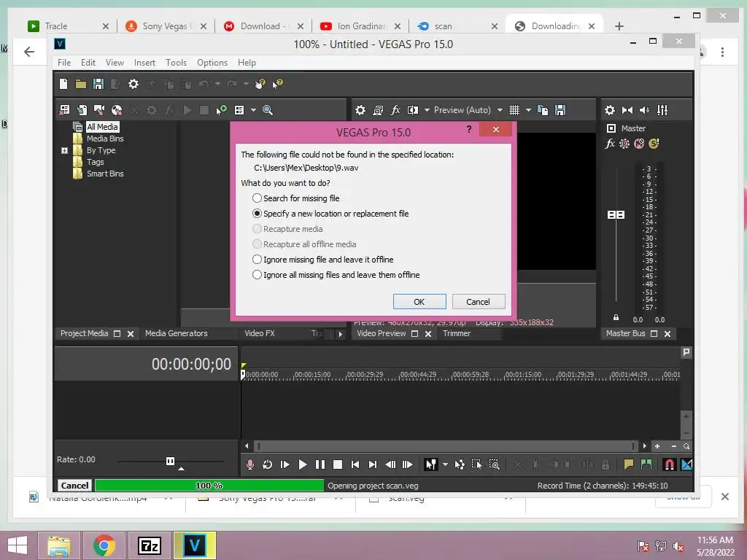Image resolution: width=747 pixels, height=560 pixels.
Task: Click the green 100% progress bar
Action: (209, 485)
